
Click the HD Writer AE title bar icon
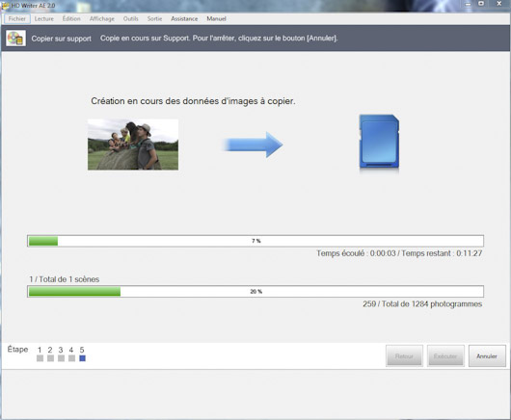coord(5,6)
